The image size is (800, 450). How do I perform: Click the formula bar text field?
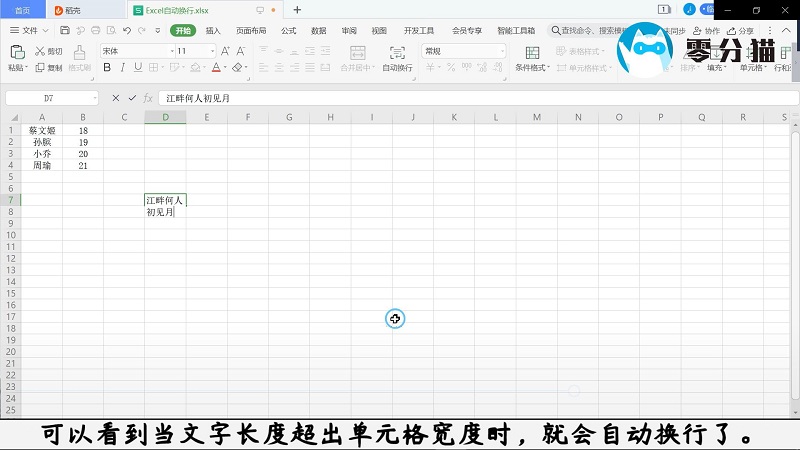tap(478, 98)
